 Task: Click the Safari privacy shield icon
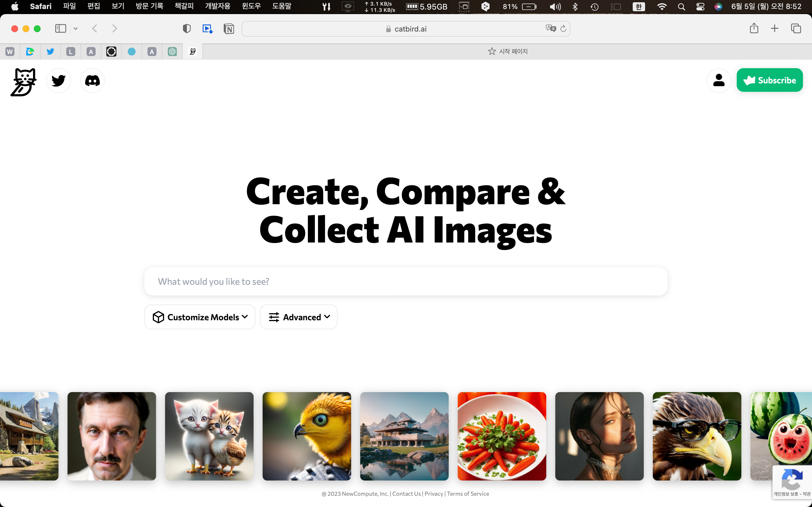(x=187, y=29)
